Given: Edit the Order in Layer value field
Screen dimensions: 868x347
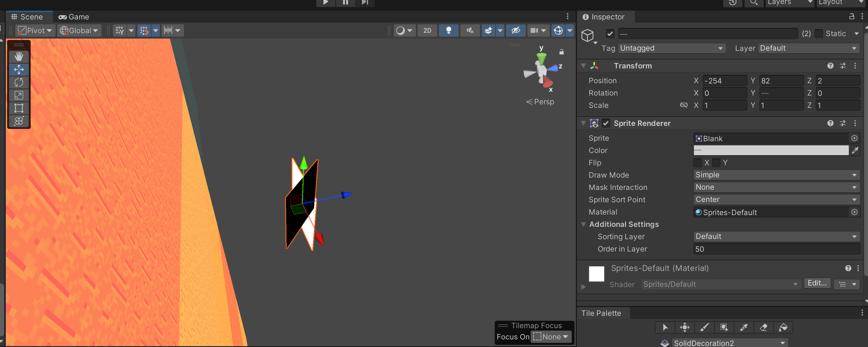Looking at the screenshot, I should point(775,249).
